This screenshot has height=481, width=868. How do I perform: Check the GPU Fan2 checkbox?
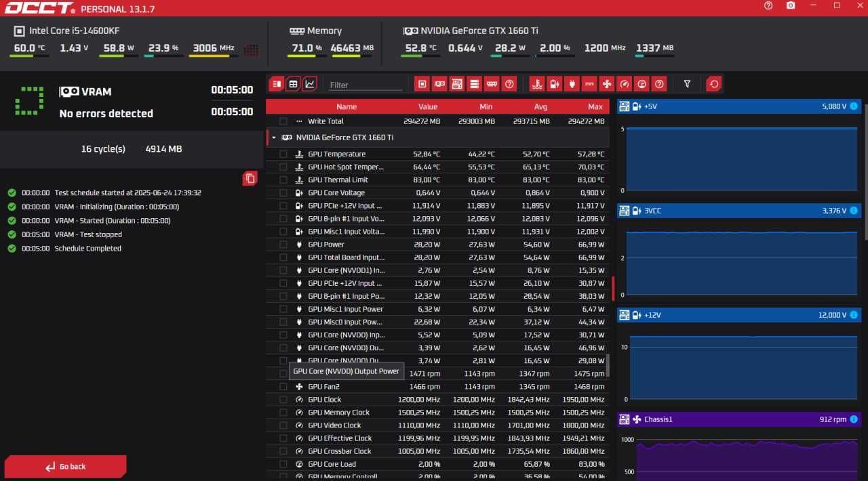point(283,387)
